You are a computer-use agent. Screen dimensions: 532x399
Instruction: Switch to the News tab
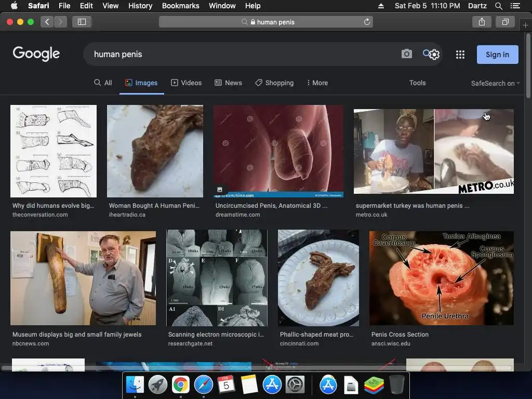229,83
